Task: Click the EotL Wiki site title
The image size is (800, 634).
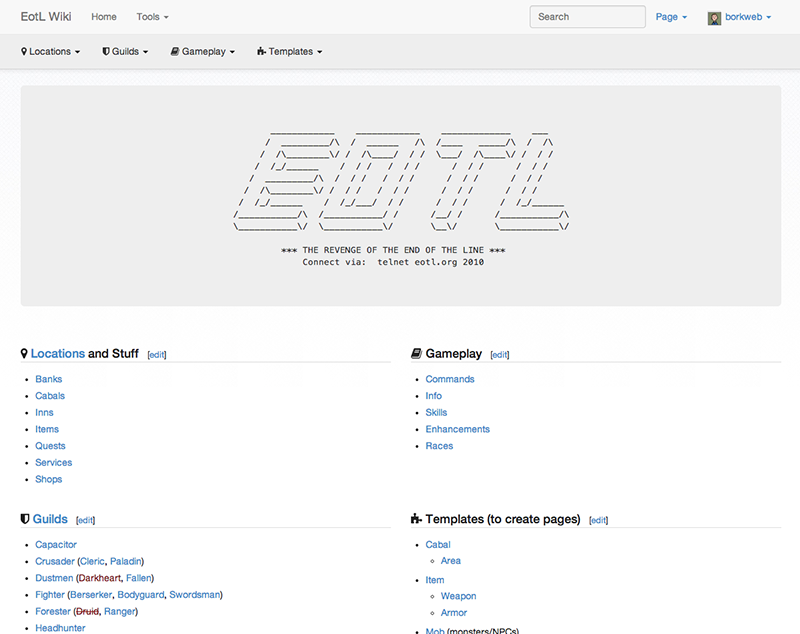Action: point(46,17)
